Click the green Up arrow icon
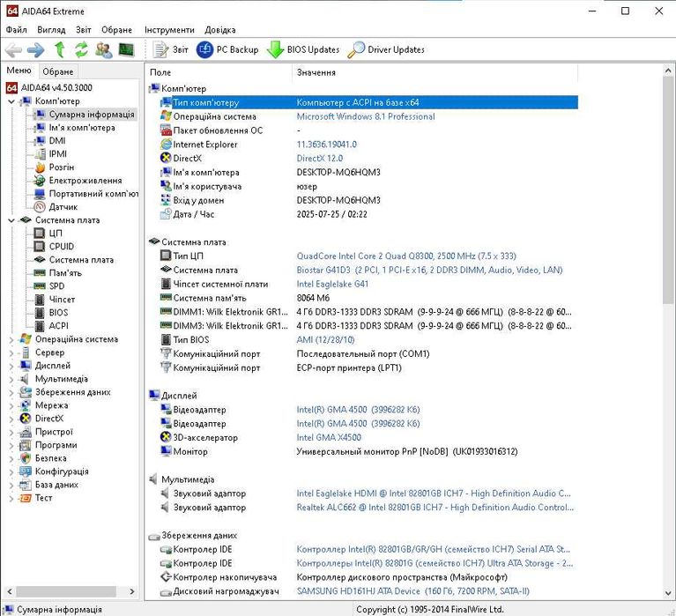This screenshot has width=676, height=616. click(x=60, y=49)
